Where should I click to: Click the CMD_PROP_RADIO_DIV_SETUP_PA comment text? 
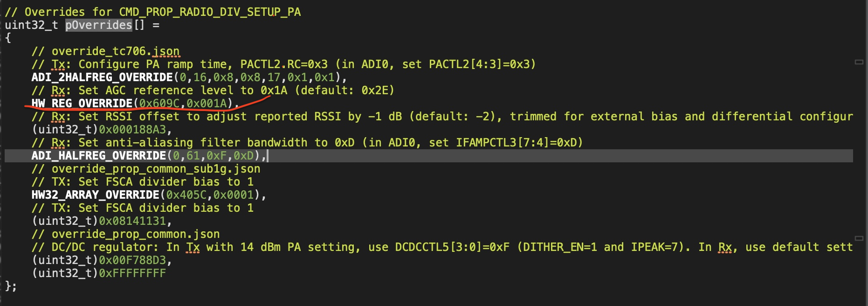click(x=210, y=12)
